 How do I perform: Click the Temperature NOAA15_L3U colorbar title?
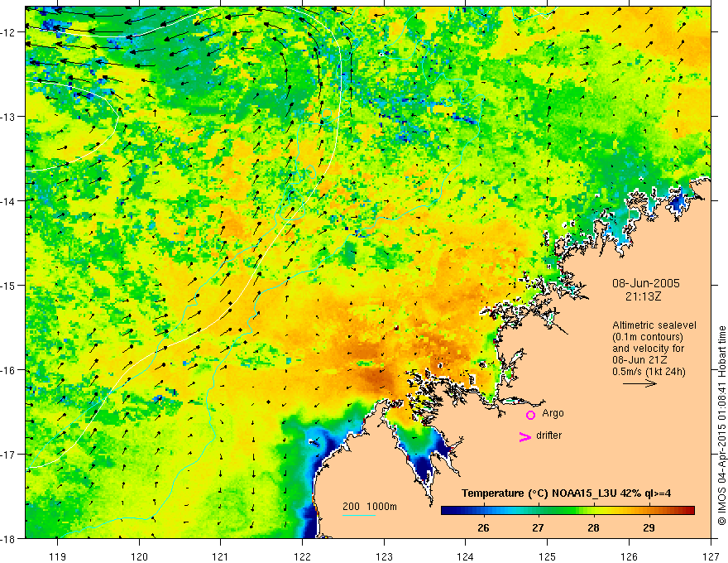[567, 493]
